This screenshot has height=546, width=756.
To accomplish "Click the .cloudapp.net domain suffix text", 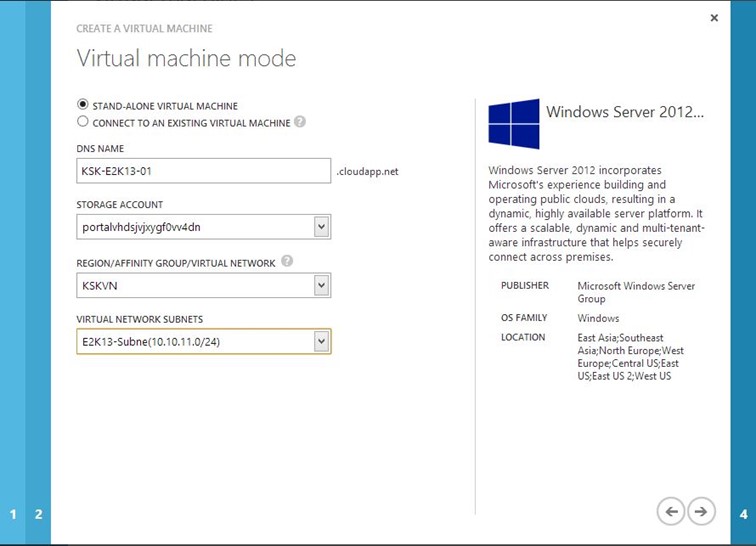I will point(368,171).
